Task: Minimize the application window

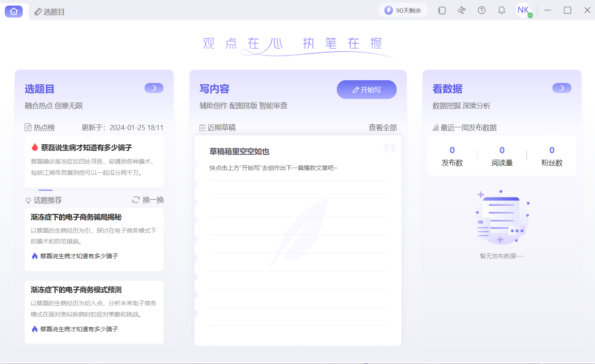Action: pyautogui.click(x=548, y=10)
